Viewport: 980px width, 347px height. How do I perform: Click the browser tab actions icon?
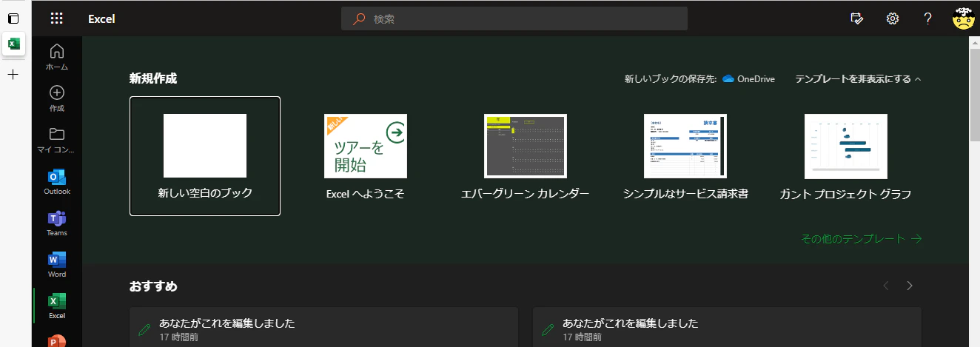[13, 18]
